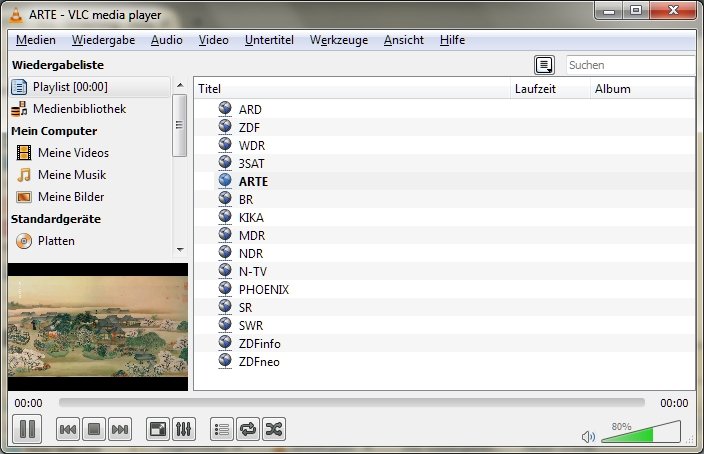704x454 pixels.
Task: Open the Audio menu
Action: click(167, 40)
